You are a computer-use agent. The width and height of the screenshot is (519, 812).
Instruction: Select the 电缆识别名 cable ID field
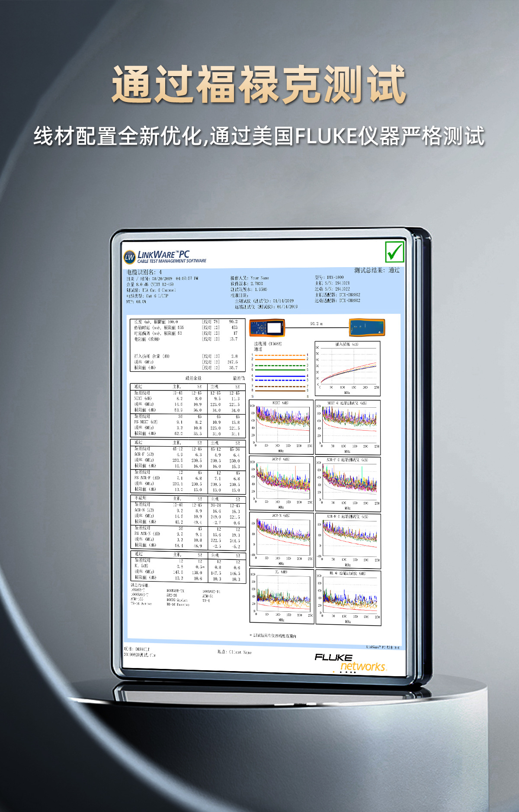click(x=144, y=272)
